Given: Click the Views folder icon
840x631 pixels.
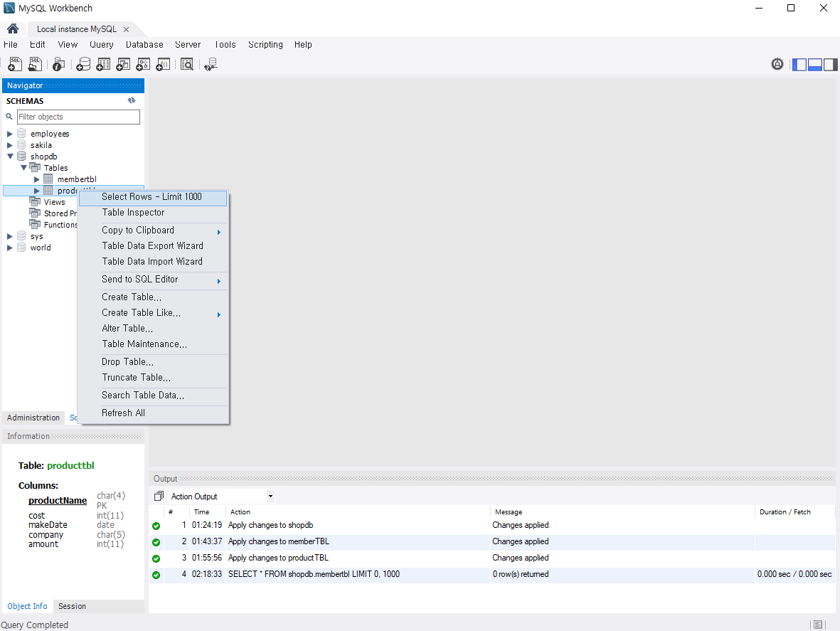Looking at the screenshot, I should 35,202.
